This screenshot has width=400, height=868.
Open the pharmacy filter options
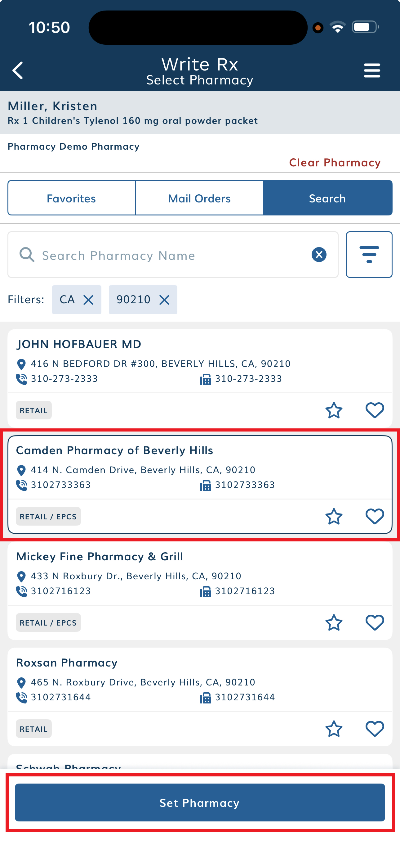point(369,254)
